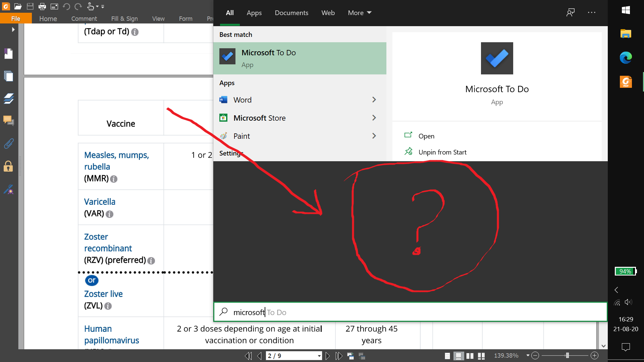Click Unpin from Start option
Viewport: 644px width, 362px height.
(x=442, y=152)
